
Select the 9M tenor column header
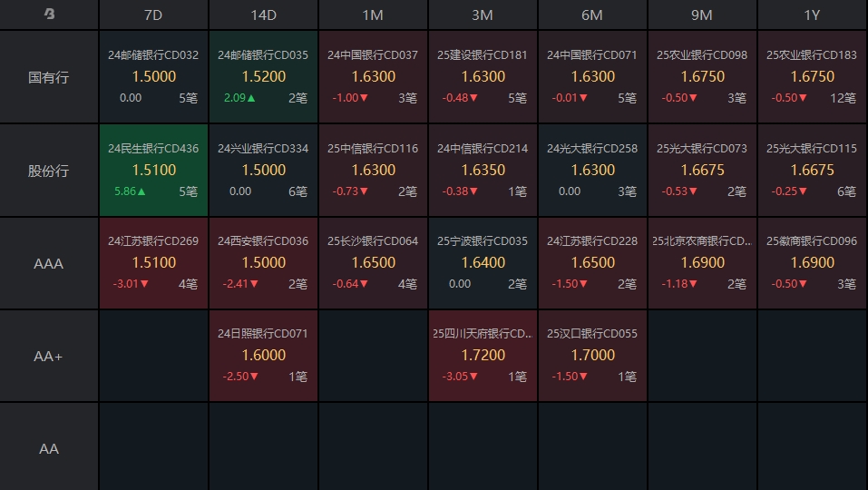click(x=702, y=15)
